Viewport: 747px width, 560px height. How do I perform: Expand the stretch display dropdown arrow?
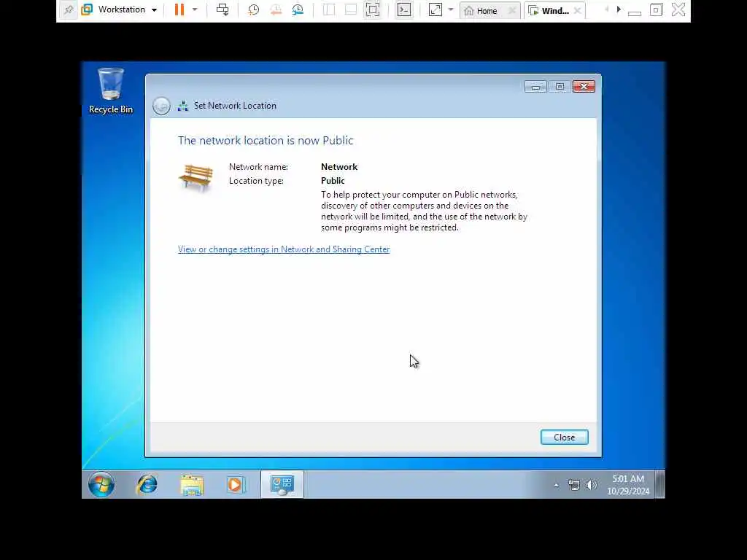coord(451,9)
